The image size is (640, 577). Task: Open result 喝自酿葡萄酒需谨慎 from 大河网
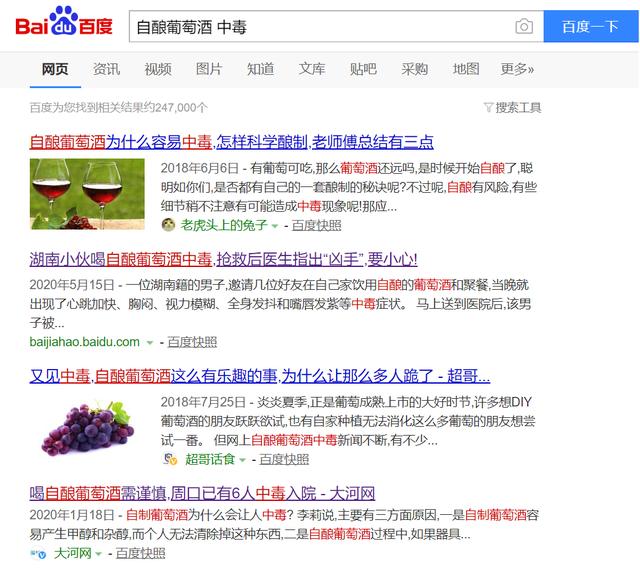(202, 493)
